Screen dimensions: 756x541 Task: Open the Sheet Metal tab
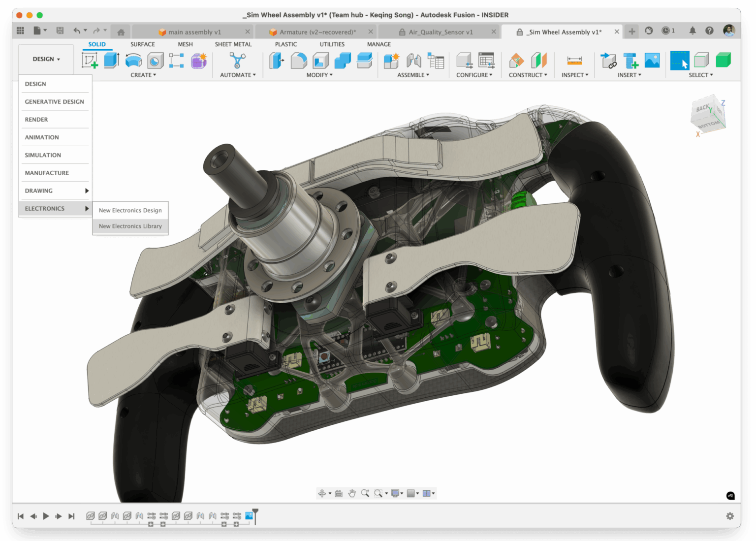click(233, 44)
